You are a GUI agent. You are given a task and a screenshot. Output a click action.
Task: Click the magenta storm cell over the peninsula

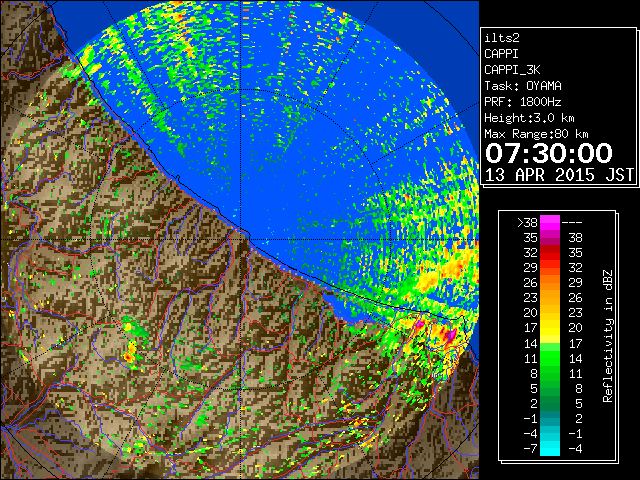[450, 335]
